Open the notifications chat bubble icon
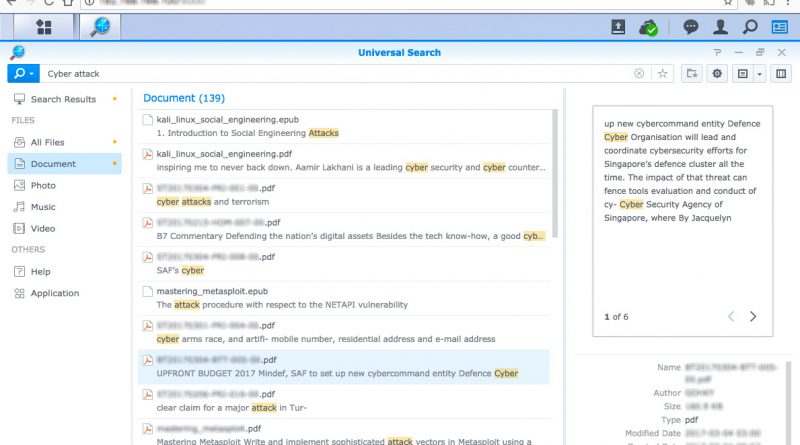The height and width of the screenshot is (445, 800). pyautogui.click(x=690, y=27)
